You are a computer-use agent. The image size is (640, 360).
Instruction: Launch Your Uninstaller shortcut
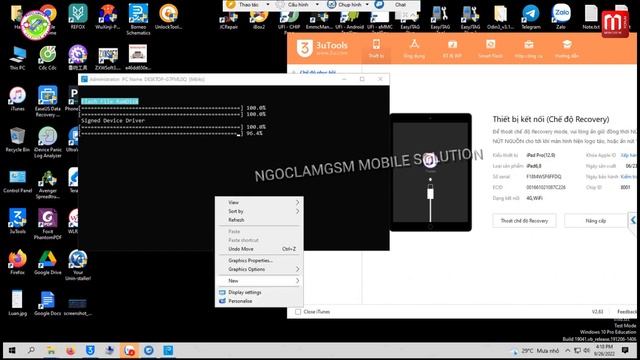click(x=78, y=265)
